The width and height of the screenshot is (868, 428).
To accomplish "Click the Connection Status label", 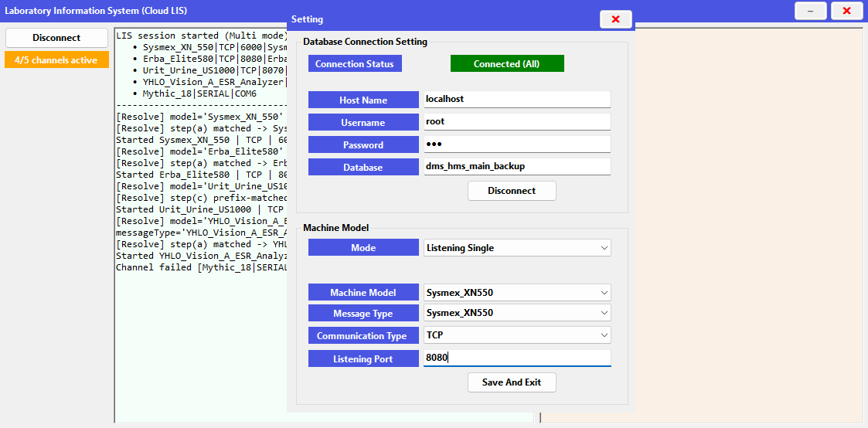I will pyautogui.click(x=355, y=63).
